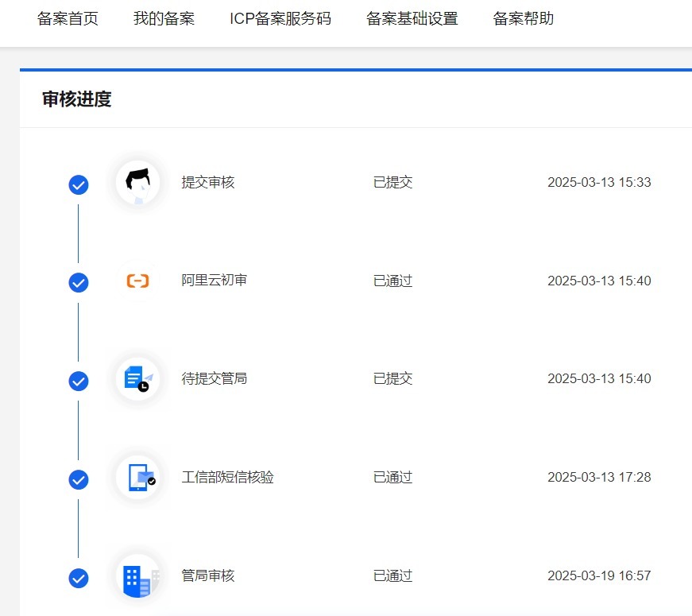Click the checkmark circle next to 提交审核

point(79,185)
